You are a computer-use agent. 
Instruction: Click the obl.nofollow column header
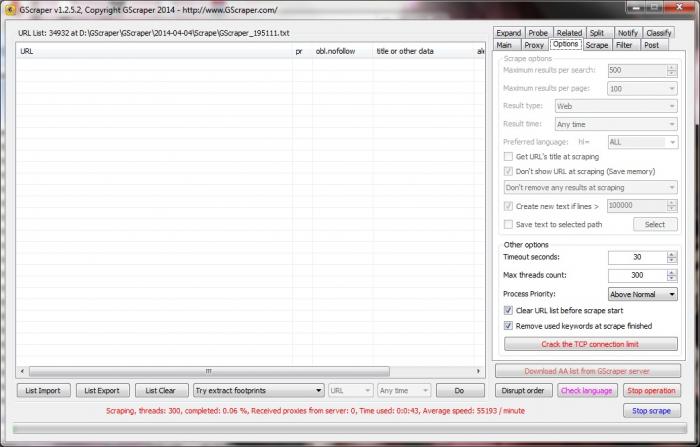[342, 51]
